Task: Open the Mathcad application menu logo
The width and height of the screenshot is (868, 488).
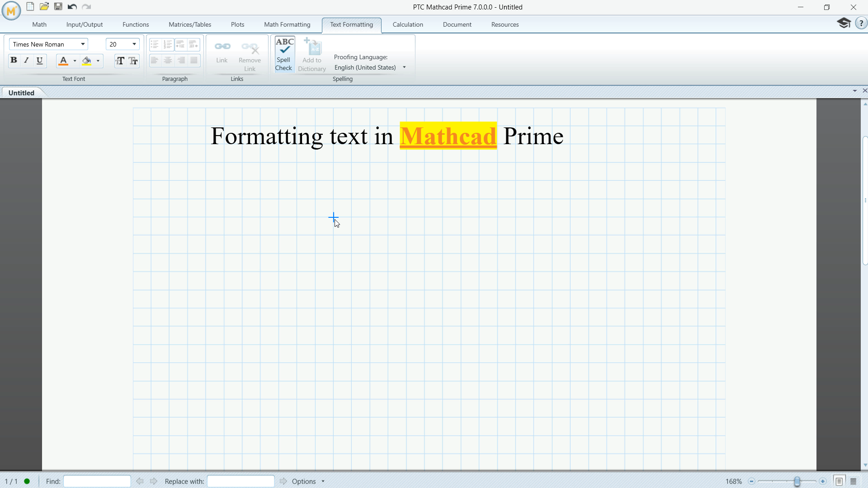Action: pos(11,11)
